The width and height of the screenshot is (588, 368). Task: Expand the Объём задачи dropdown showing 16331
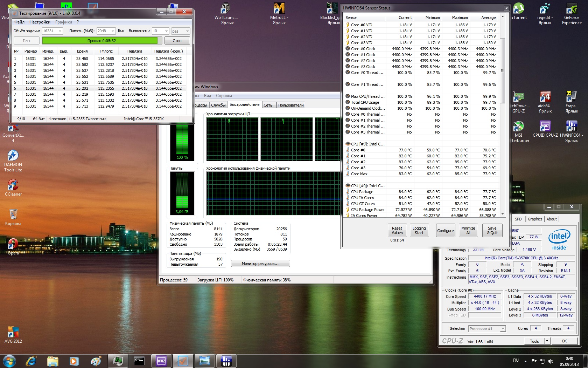tap(60, 31)
